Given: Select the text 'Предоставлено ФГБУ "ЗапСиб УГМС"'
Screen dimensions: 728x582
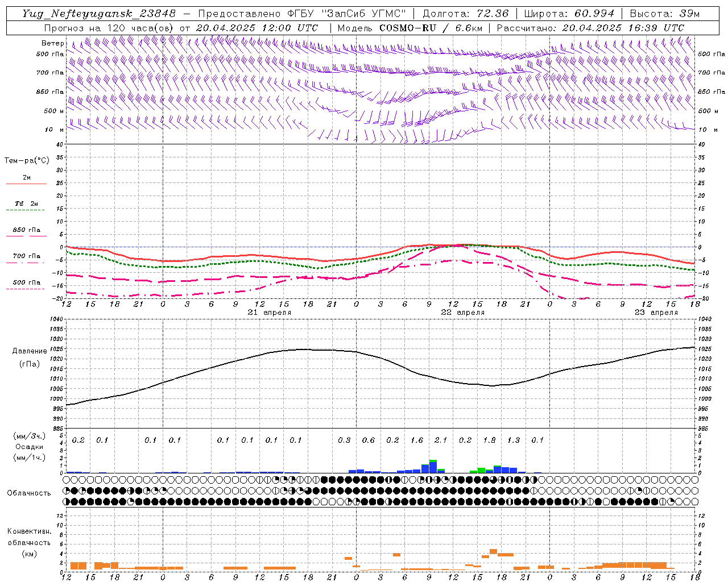Looking at the screenshot, I should coord(301,14).
